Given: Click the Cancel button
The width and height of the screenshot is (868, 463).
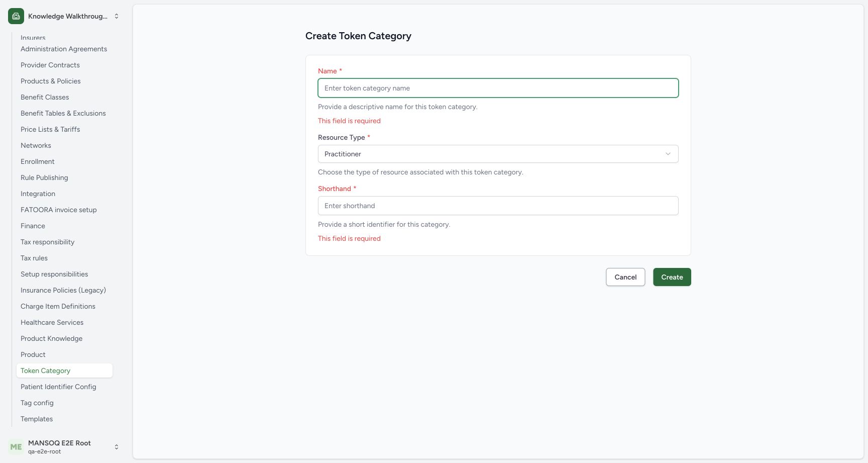Looking at the screenshot, I should click(625, 277).
